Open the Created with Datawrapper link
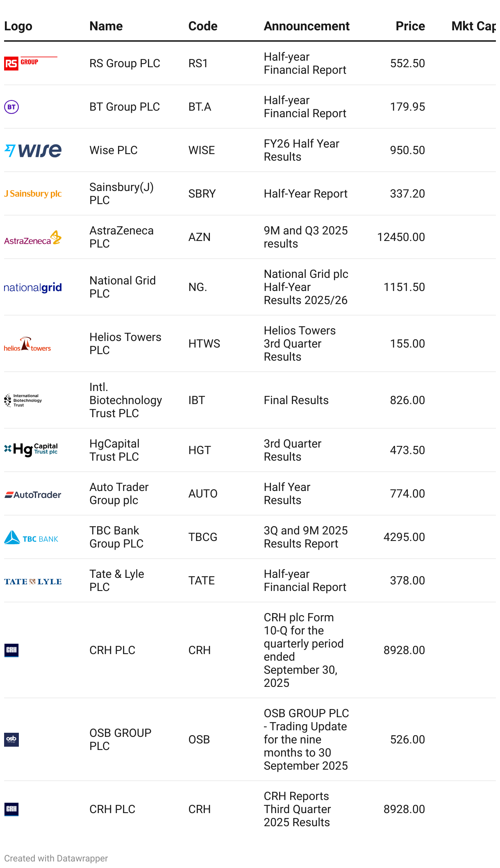The width and height of the screenshot is (500, 868). [56, 858]
